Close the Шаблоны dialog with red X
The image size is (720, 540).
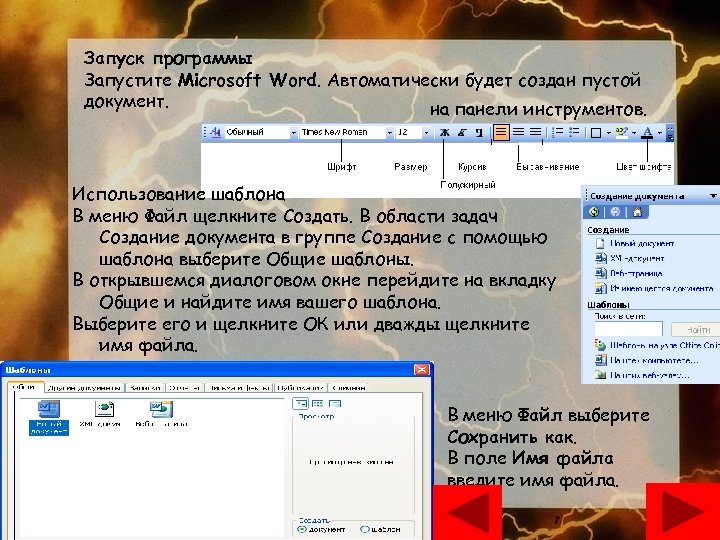421,370
